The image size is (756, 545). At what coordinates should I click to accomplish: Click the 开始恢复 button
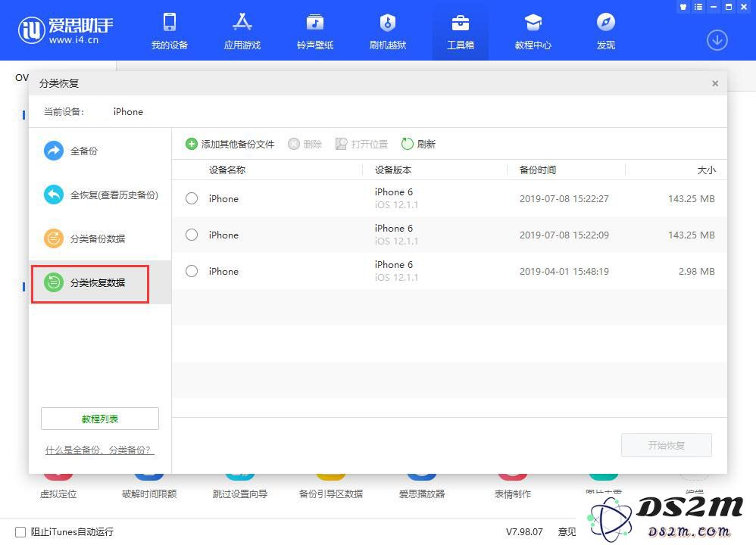(x=667, y=445)
